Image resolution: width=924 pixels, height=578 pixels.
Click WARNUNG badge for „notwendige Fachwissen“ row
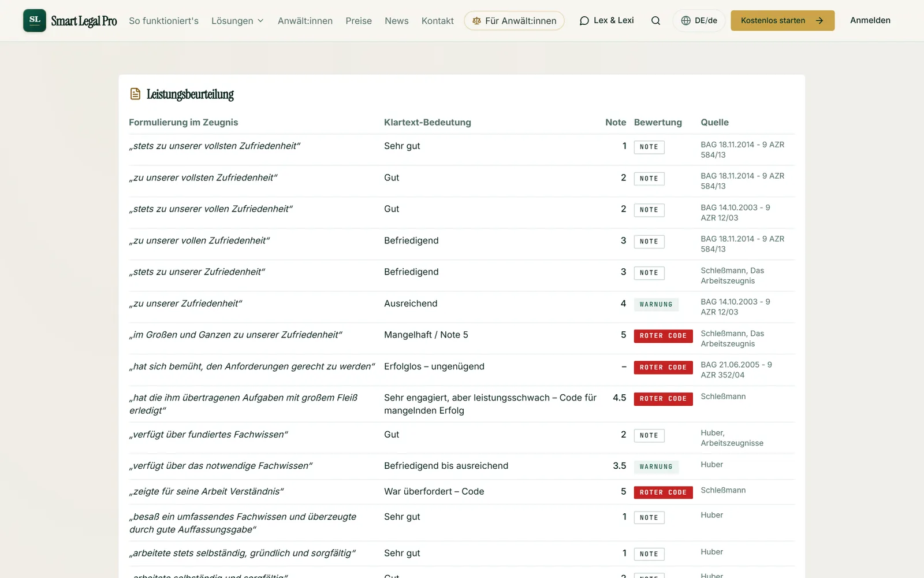pyautogui.click(x=656, y=467)
